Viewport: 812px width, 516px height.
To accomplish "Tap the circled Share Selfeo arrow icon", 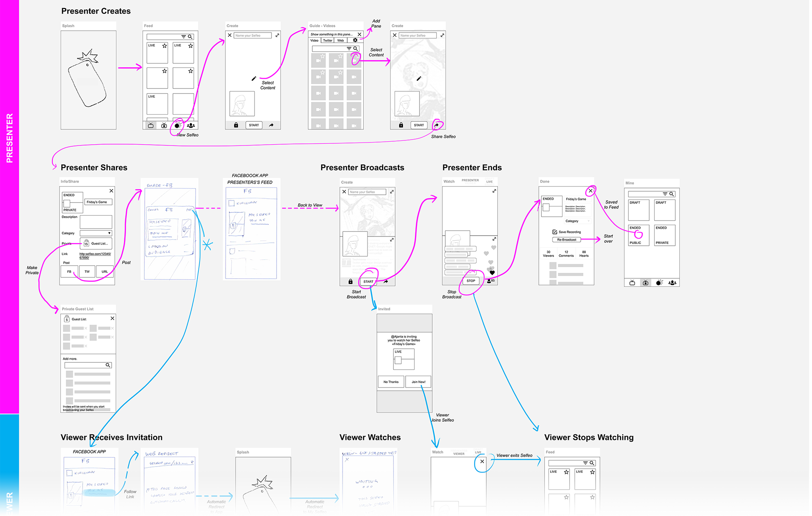I will (436, 125).
